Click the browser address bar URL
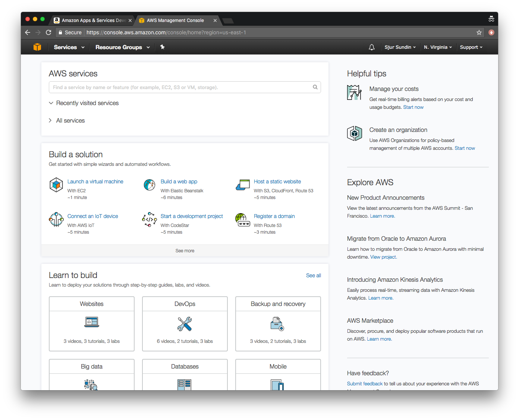 point(166,32)
